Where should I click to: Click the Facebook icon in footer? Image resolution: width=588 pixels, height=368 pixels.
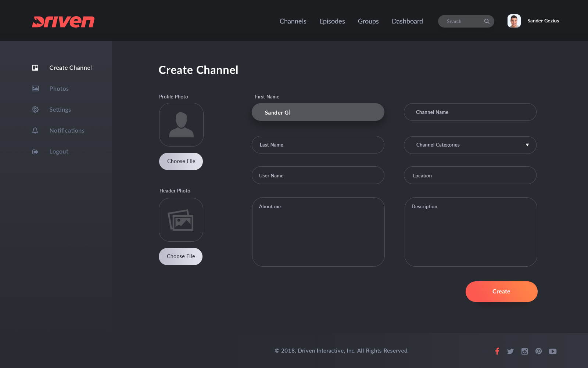(497, 351)
